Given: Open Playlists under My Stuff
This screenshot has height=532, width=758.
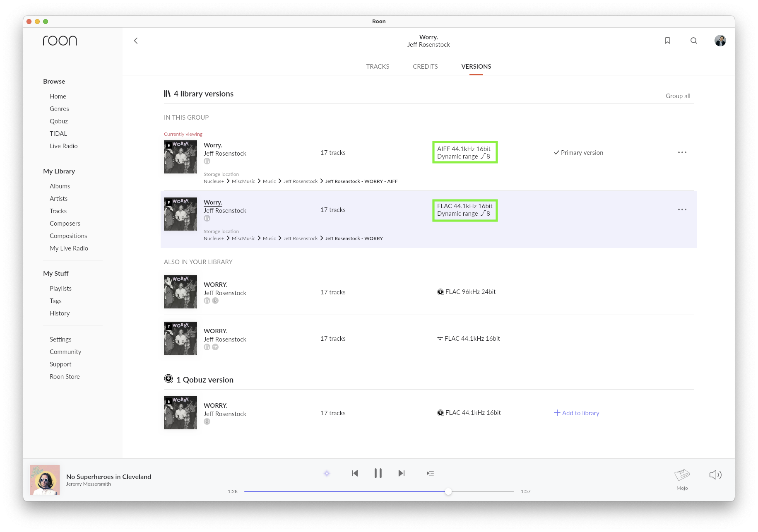Looking at the screenshot, I should point(61,288).
